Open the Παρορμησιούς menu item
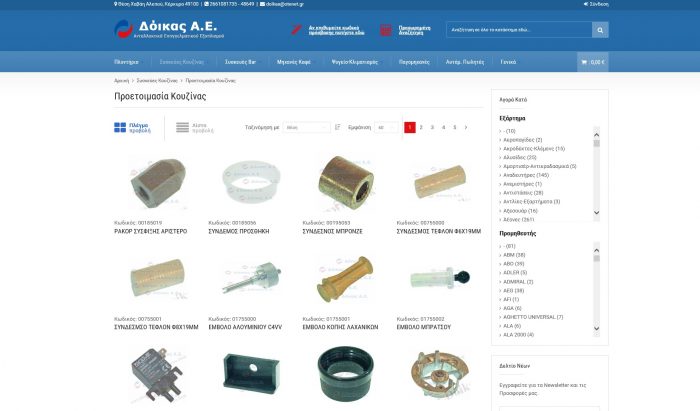This screenshot has width=700, height=411. (x=414, y=62)
